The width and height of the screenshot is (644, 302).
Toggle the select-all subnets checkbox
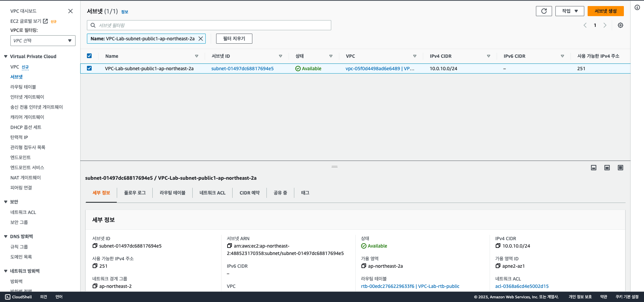pyautogui.click(x=89, y=56)
